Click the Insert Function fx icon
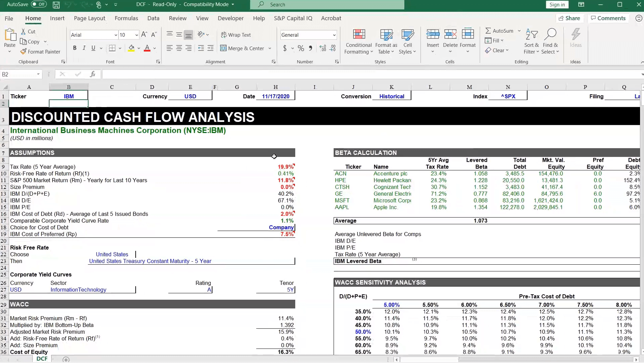This screenshot has width=644, height=363. click(93, 74)
